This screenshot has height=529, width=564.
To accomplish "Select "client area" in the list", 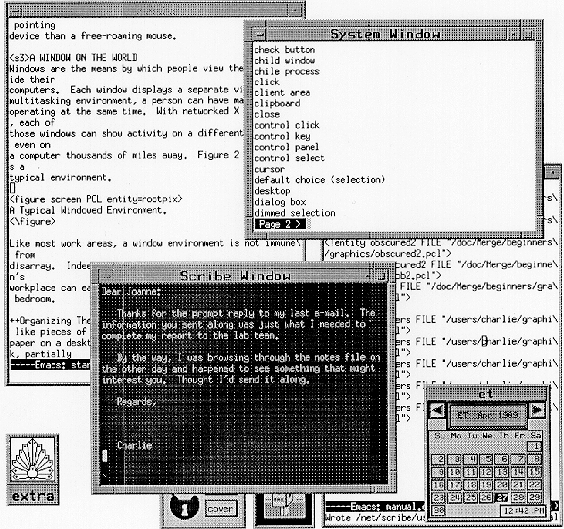I will [x=282, y=93].
